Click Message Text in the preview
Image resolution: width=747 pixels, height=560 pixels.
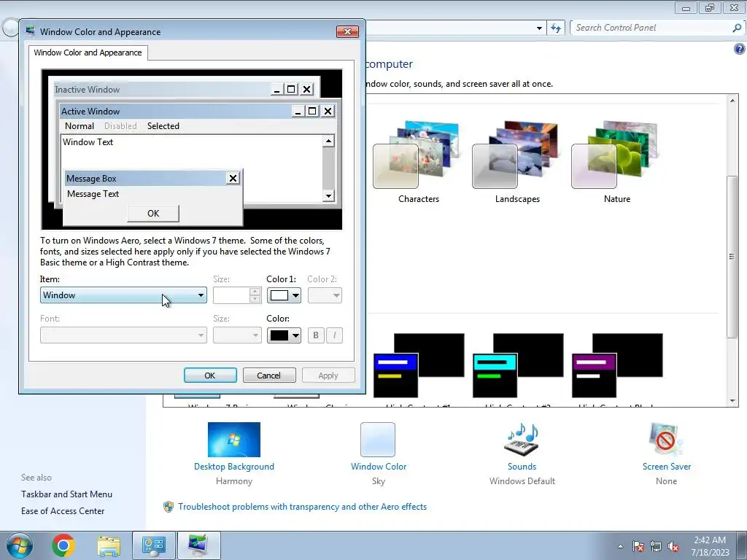click(x=93, y=194)
